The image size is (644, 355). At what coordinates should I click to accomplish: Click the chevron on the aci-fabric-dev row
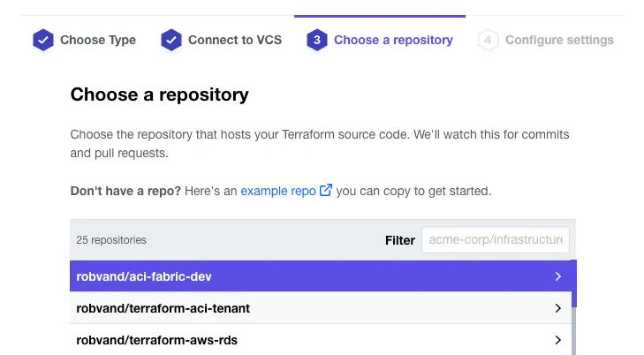557,276
